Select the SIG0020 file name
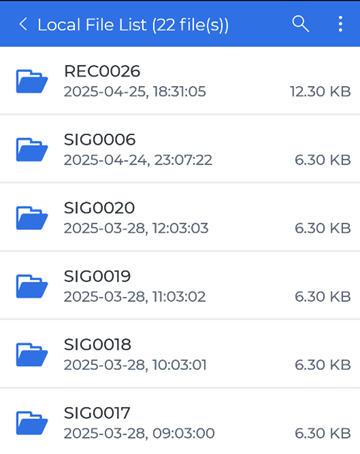360x454 pixels. click(x=99, y=208)
